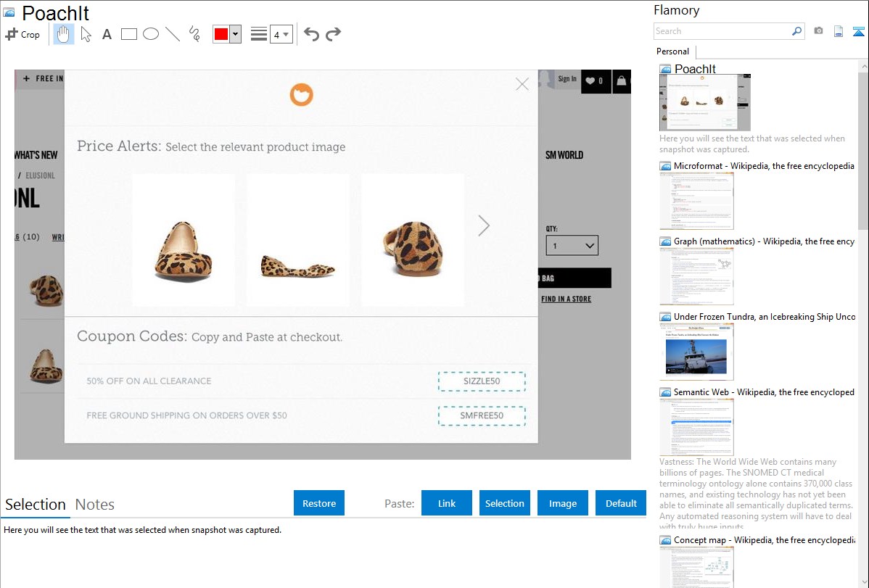Open the QTY quantity dropdown
This screenshot has width=869, height=588.
coord(572,246)
